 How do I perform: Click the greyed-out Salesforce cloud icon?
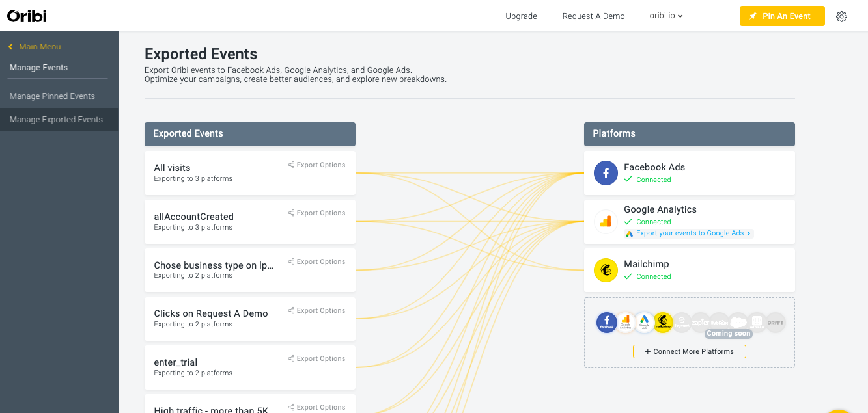coord(738,322)
